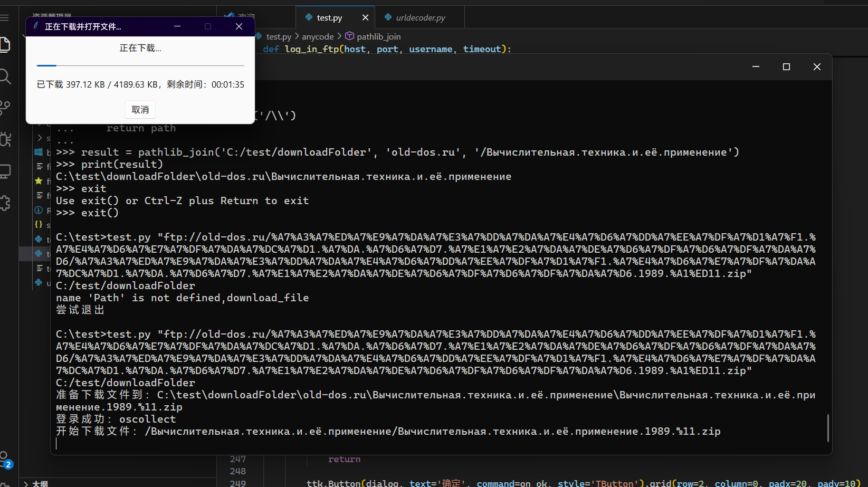Open the Explorer view in activity bar
This screenshot has width=868, height=487.
click(5, 45)
